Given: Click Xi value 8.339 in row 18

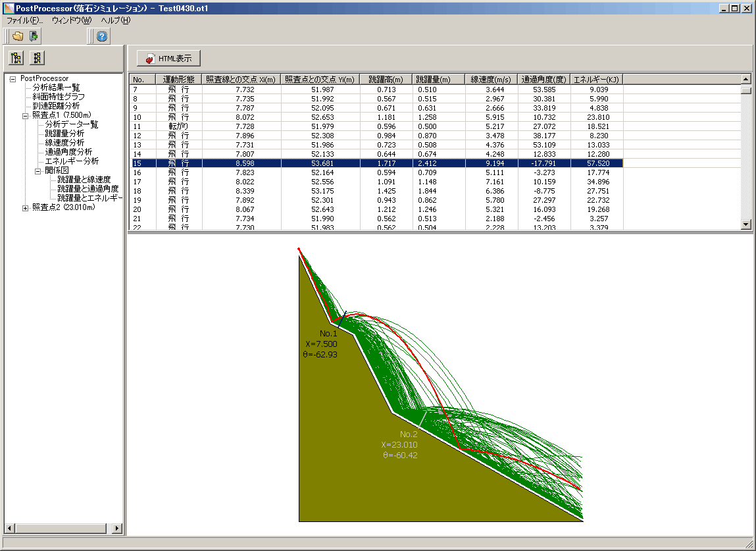Looking at the screenshot, I should click(x=245, y=191).
